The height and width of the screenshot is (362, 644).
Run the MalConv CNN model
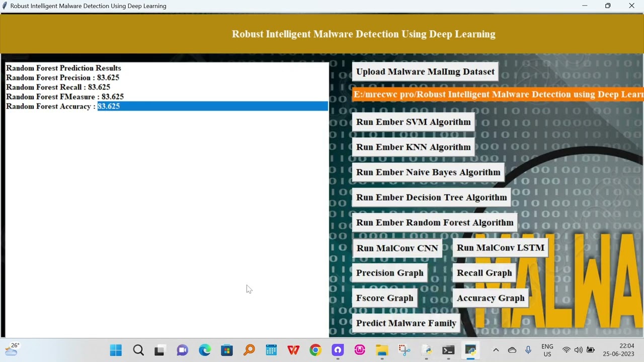click(x=397, y=248)
